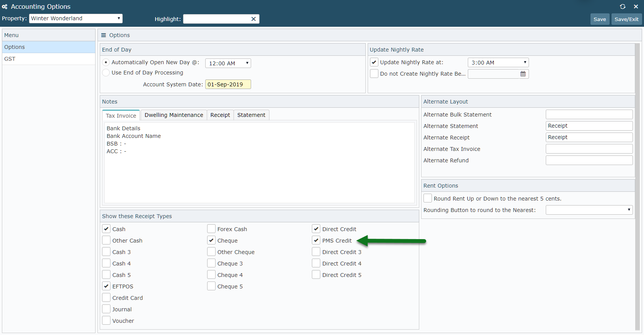This screenshot has height=335, width=644.
Task: Check the Cash 3 receipt type
Action: pos(106,252)
